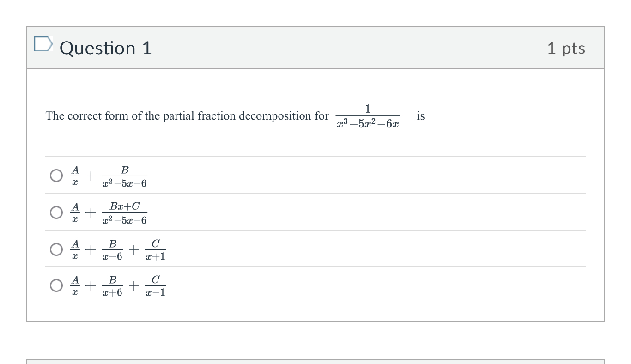631x364 pixels.
Task: Click the first answer option's formula text
Action: [x=109, y=176]
